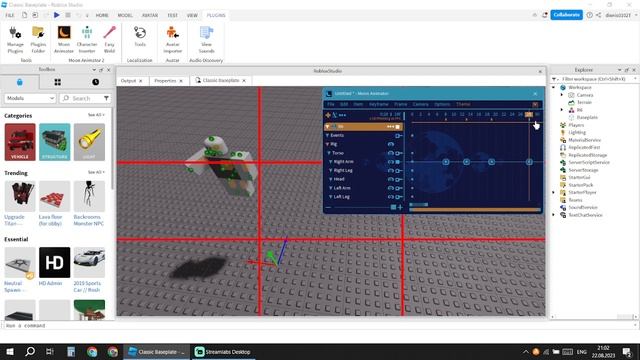Expand the Camera node in Explorer
Image resolution: width=640 pixels, height=360 pixels.
coord(562,95)
